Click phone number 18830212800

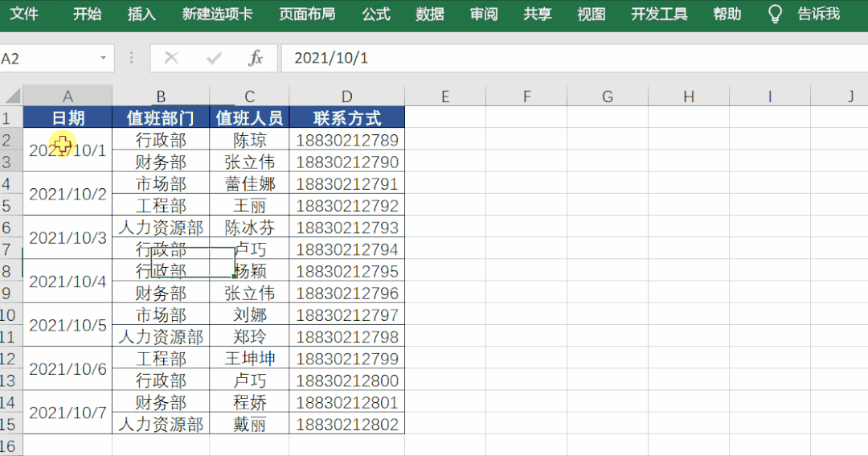click(x=346, y=380)
